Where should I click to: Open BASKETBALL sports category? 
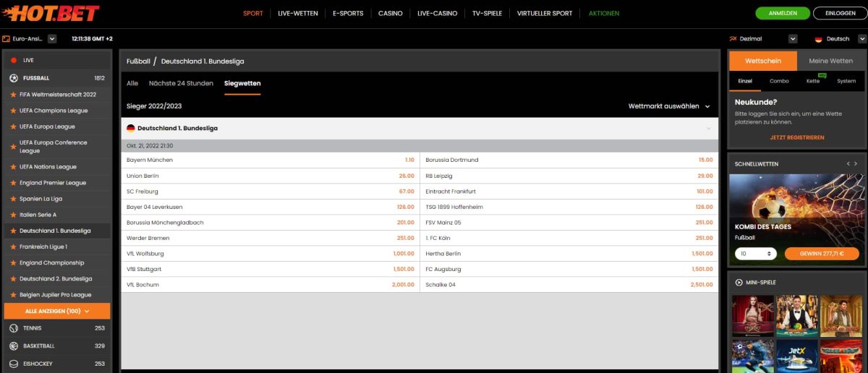tap(57, 346)
